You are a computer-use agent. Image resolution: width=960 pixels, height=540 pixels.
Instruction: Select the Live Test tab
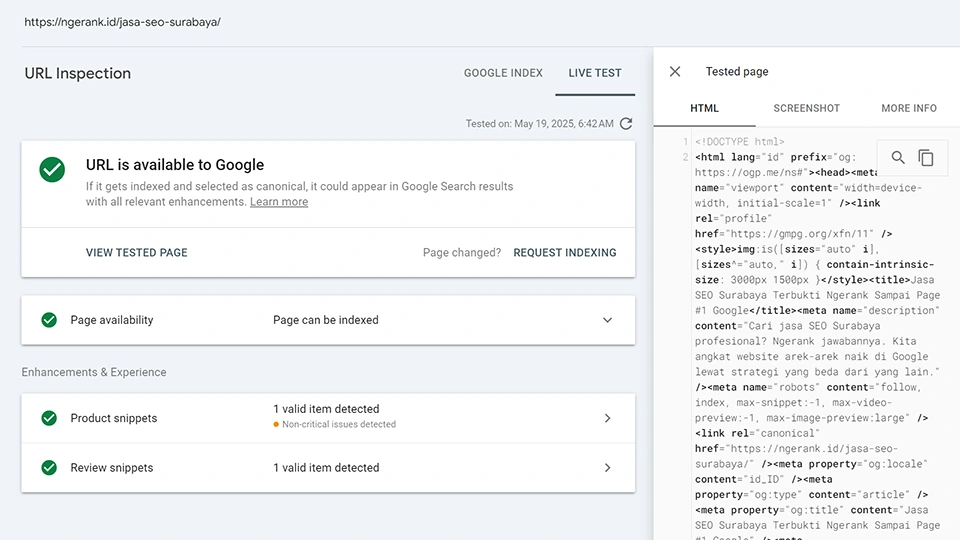click(x=595, y=73)
